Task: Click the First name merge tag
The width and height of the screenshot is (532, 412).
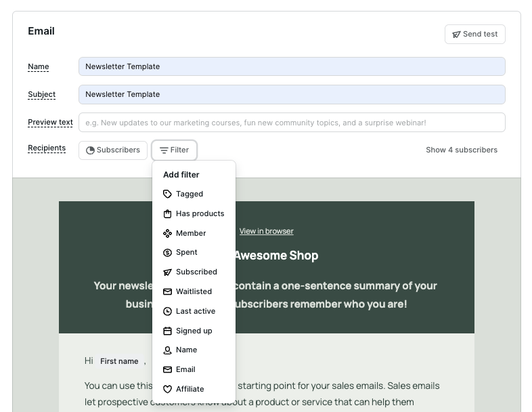Action: 119,361
